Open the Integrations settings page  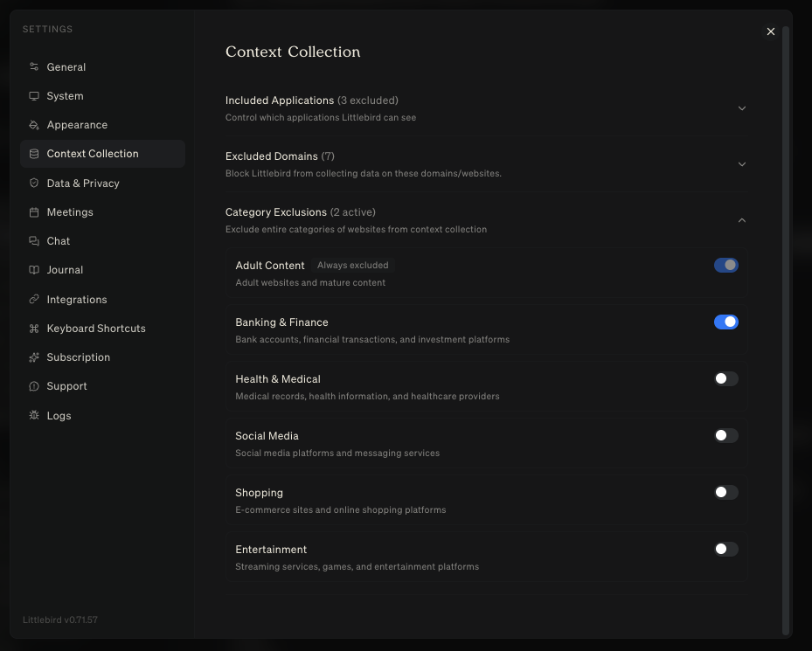[x=77, y=300]
